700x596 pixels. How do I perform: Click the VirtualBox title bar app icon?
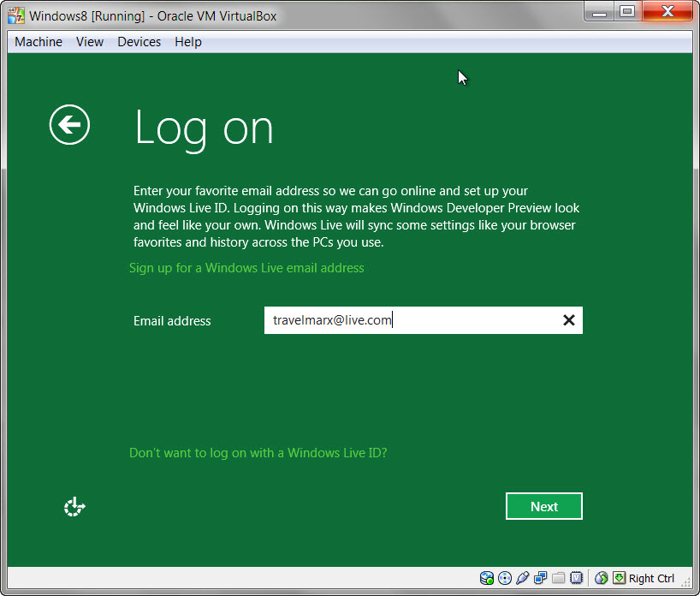point(16,15)
